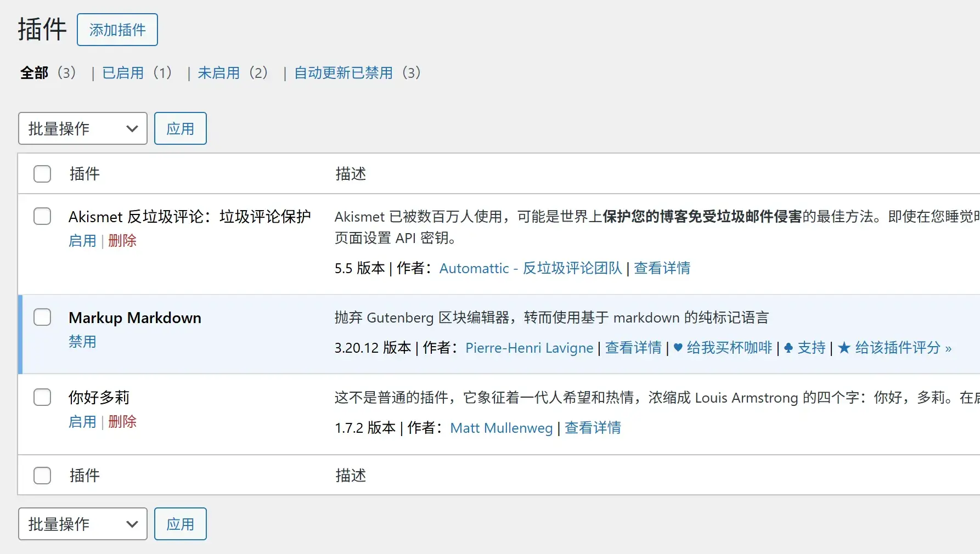Image resolution: width=980 pixels, height=554 pixels.
Task: Switch to the 已启用 filter tab
Action: click(123, 73)
